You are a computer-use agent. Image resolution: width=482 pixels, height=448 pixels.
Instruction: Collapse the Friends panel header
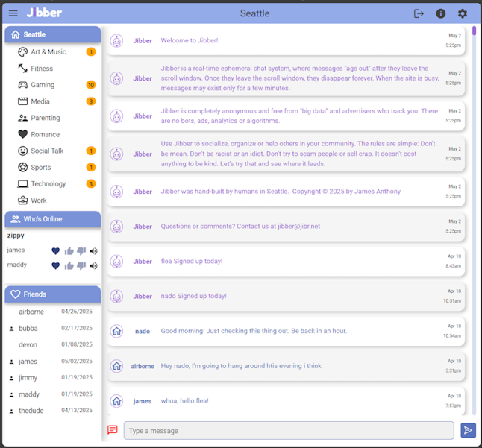pos(52,294)
